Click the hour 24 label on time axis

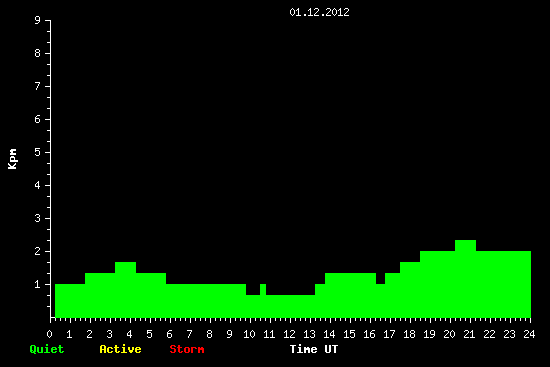click(529, 334)
